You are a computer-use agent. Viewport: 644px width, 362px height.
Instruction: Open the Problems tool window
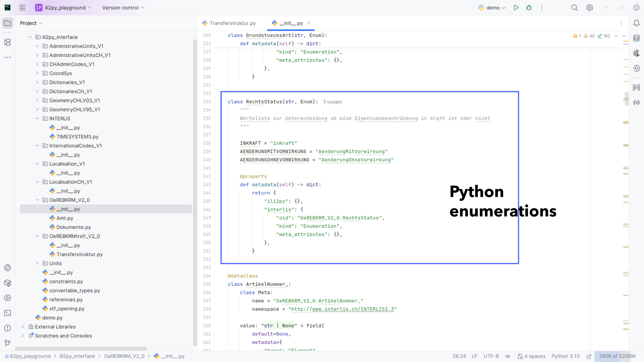[x=8, y=328]
